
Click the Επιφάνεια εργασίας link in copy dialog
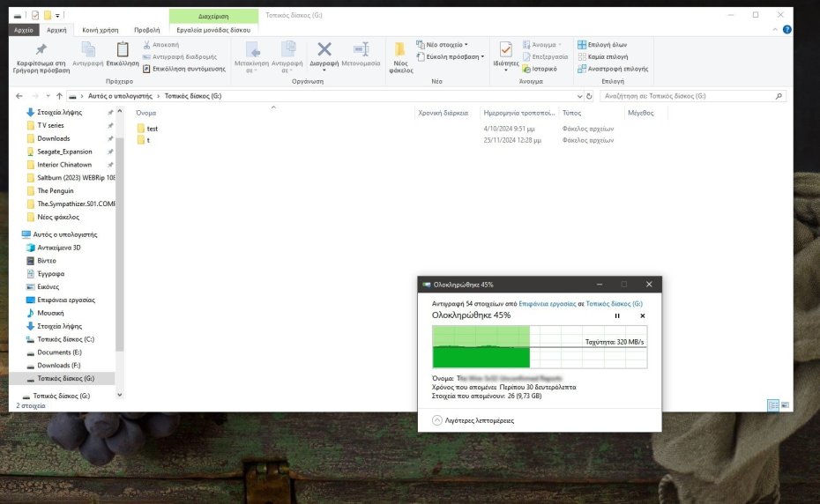pyautogui.click(x=547, y=304)
